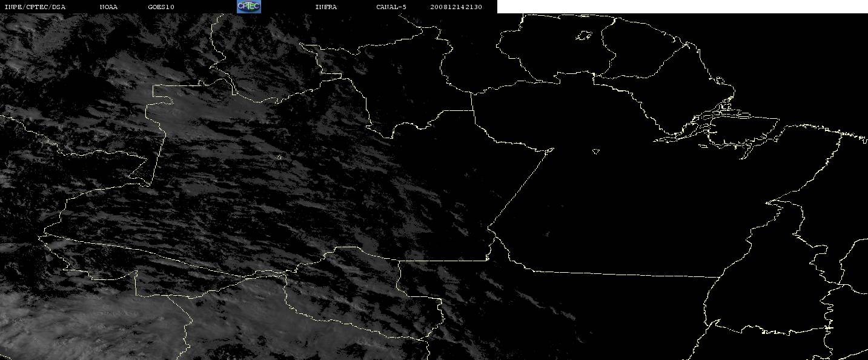The height and width of the screenshot is (360, 868).
Task: Select the CANAL-5 label
Action: pos(391,7)
